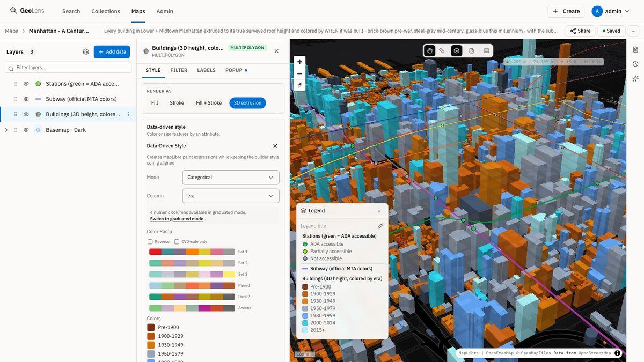Select the measure ruler tool on map toolbar
644x362 pixels.
click(442, 50)
